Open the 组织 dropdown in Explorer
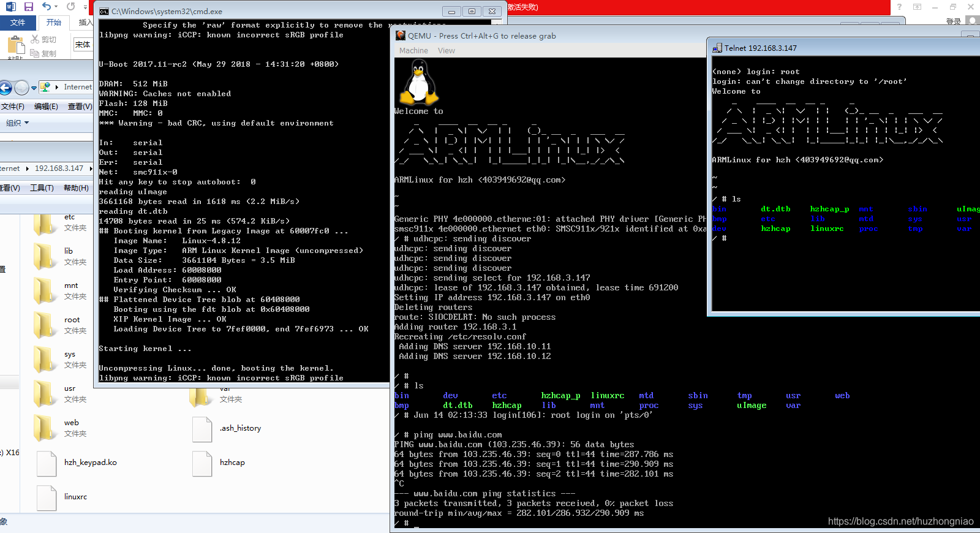 pyautogui.click(x=17, y=123)
